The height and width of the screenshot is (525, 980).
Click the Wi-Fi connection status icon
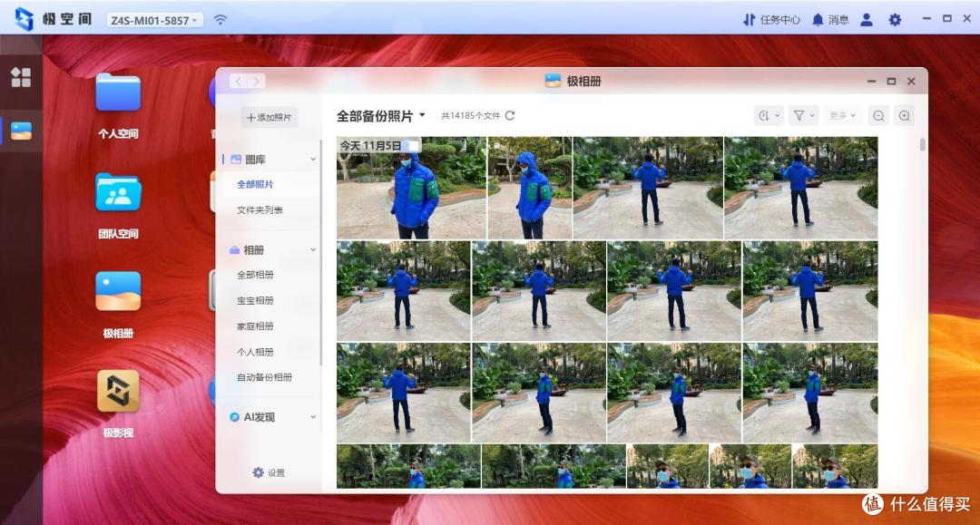(x=220, y=20)
